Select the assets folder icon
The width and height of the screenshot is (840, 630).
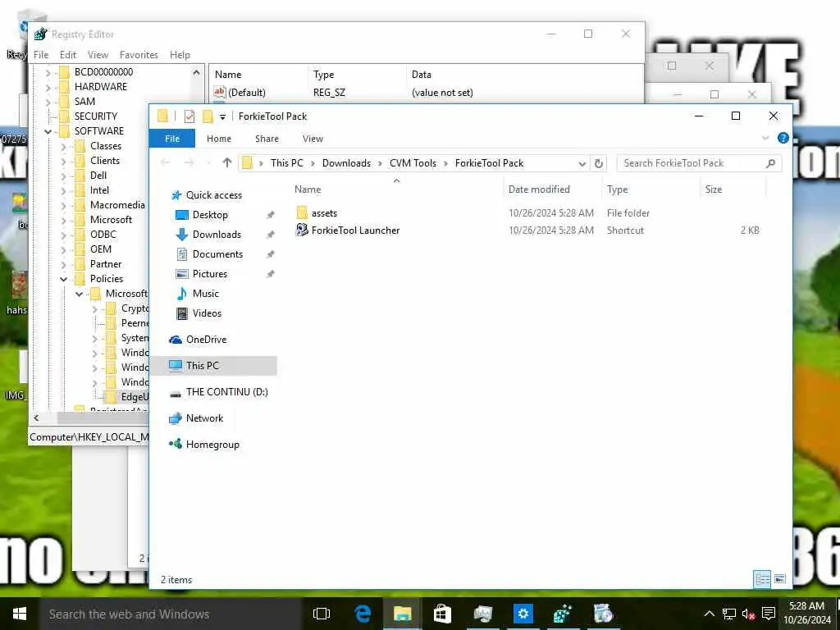tap(302, 212)
